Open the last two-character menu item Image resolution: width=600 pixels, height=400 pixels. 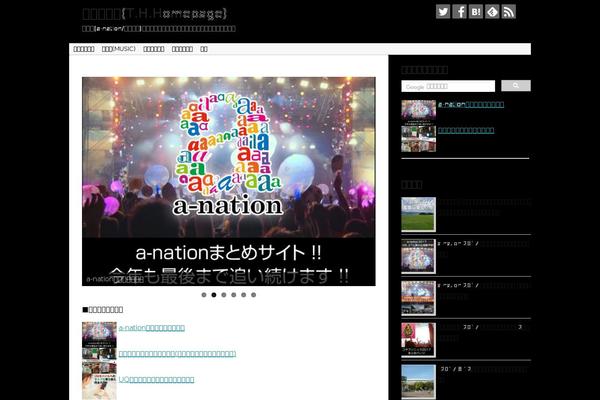tap(204, 49)
